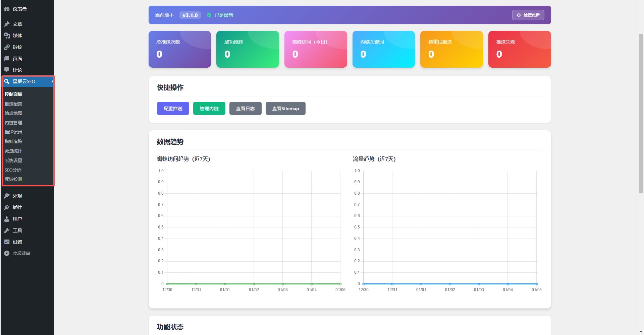
Task: Click the comment bubble icon for 评论
Action: coord(7,70)
